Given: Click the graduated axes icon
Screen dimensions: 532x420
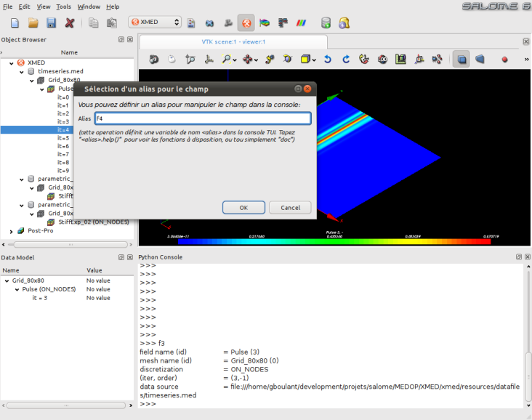Looking at the screenshot, I should [400, 60].
